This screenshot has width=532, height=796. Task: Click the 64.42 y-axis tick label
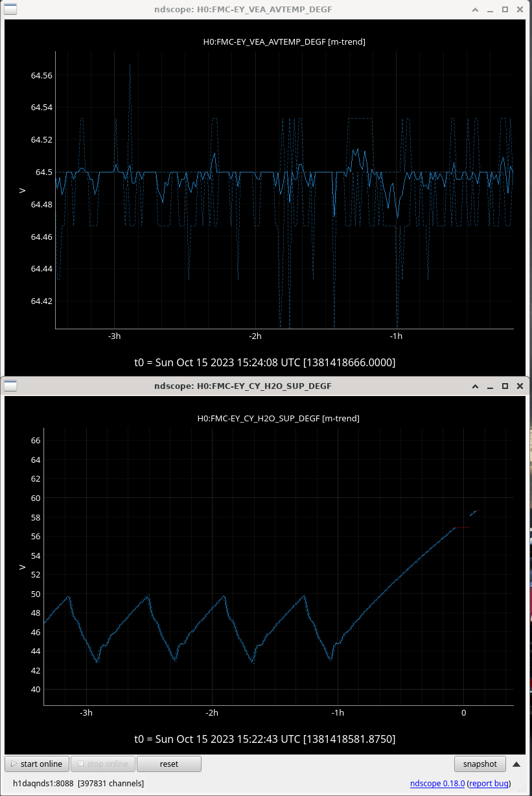tap(42, 301)
